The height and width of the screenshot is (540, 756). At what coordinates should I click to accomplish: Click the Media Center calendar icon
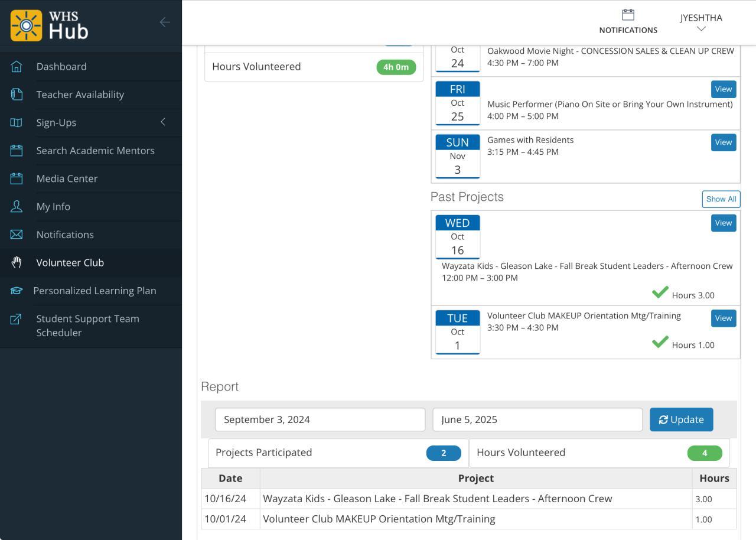coord(17,178)
